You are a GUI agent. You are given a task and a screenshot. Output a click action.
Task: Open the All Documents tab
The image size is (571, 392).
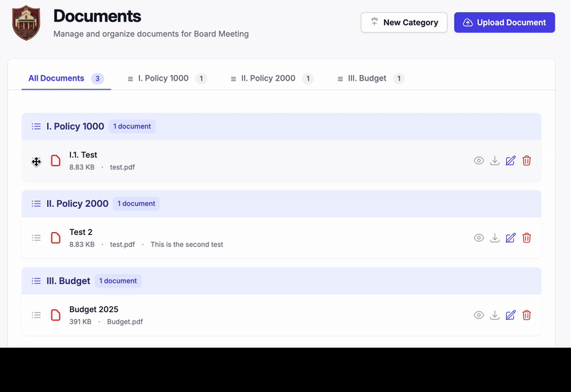[66, 79]
